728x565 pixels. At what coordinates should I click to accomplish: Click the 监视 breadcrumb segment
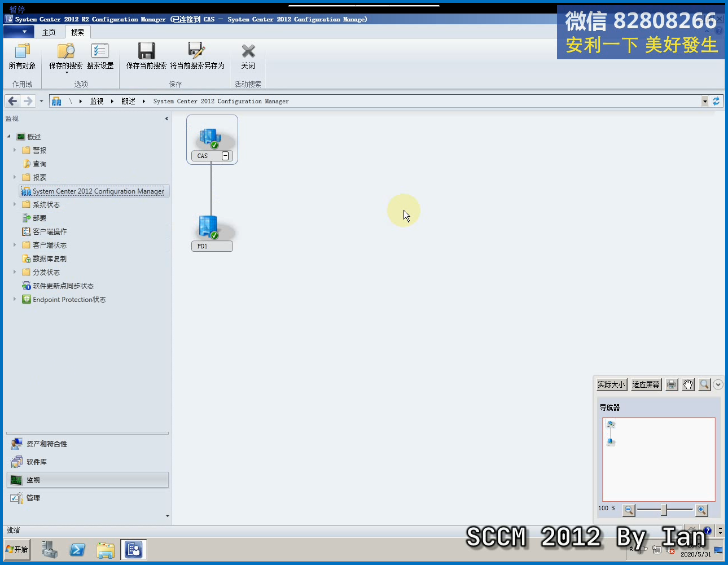point(97,102)
